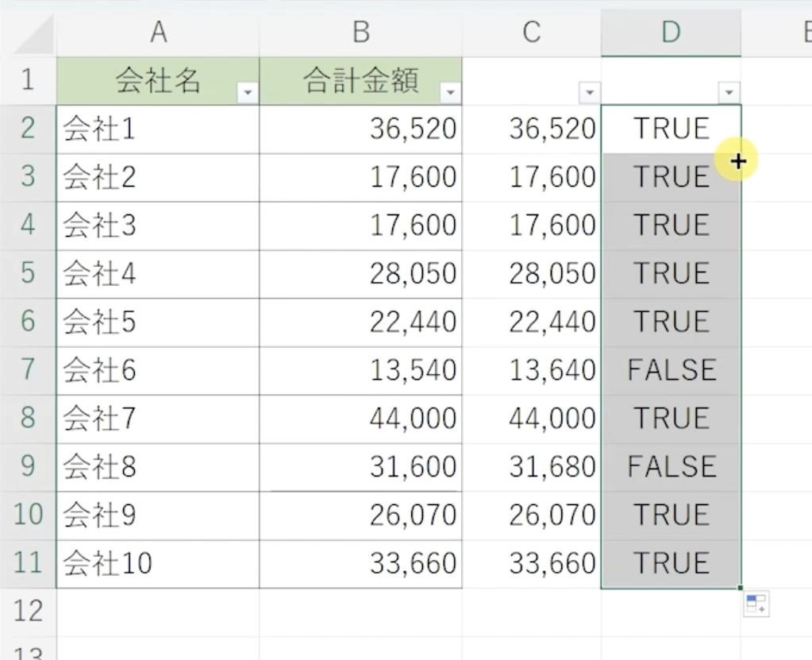Open the 合計金額 filter dropdown
The width and height of the screenshot is (812, 660).
point(450,94)
